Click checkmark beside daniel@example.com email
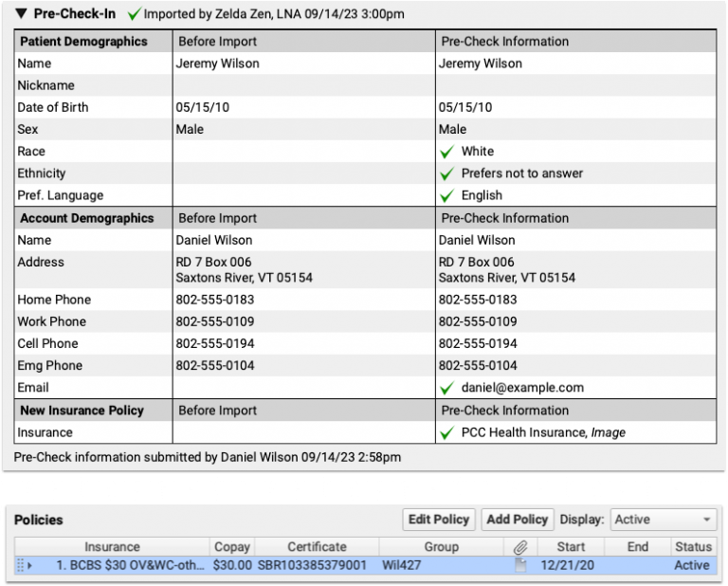This screenshot has width=728, height=586. pyautogui.click(x=447, y=388)
